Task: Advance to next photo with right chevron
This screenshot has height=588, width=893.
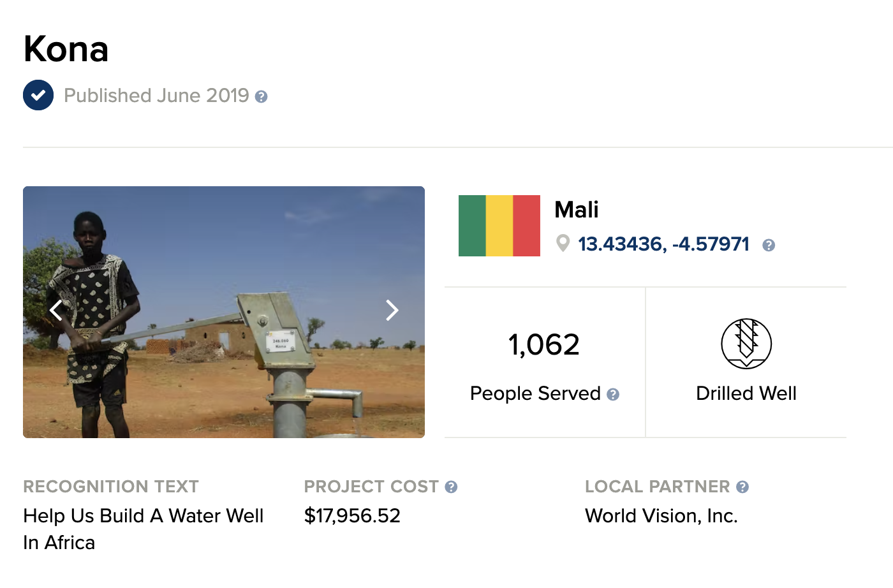Action: pyautogui.click(x=392, y=311)
